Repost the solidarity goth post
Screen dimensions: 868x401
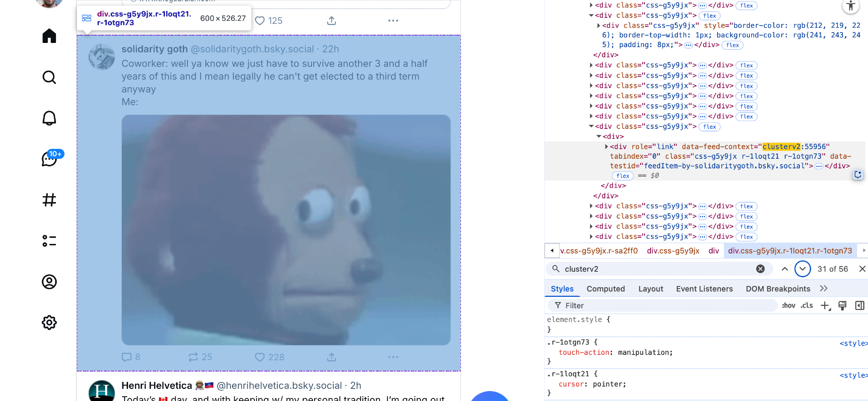click(x=193, y=357)
